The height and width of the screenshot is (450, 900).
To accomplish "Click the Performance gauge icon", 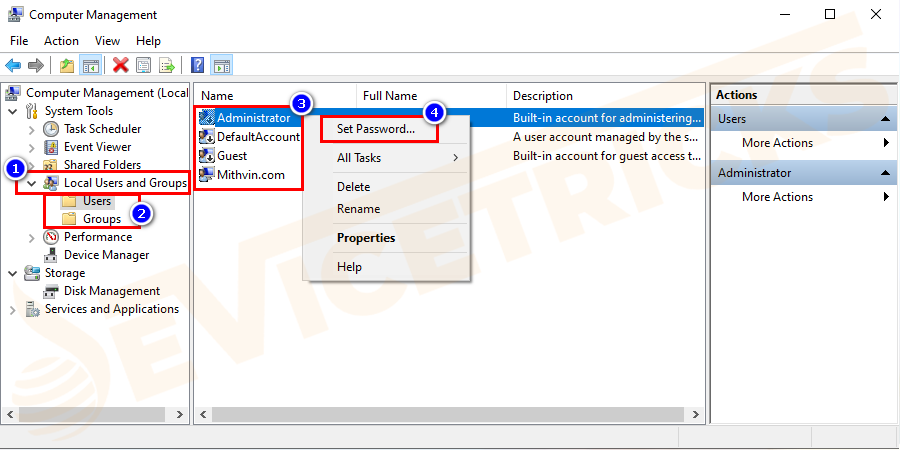I will pos(51,237).
